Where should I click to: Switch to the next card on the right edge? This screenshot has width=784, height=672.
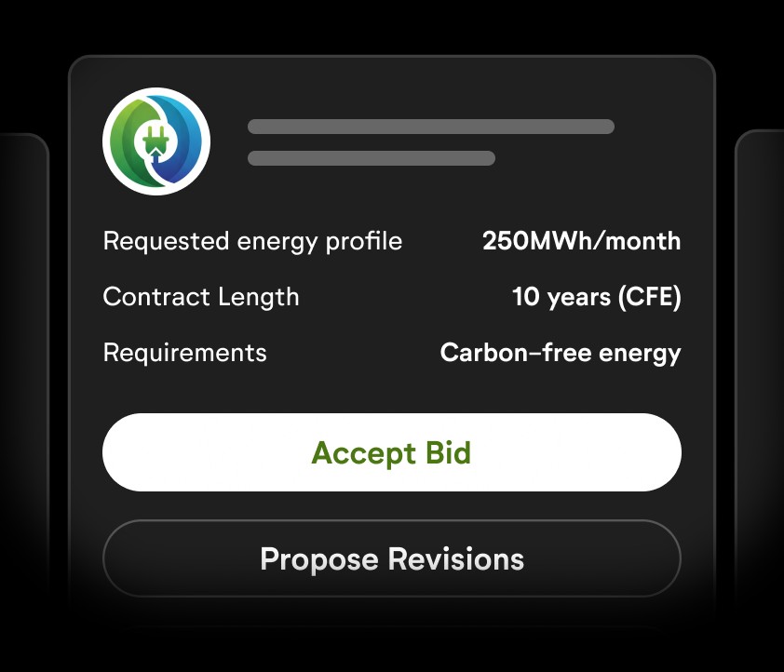[761, 372]
